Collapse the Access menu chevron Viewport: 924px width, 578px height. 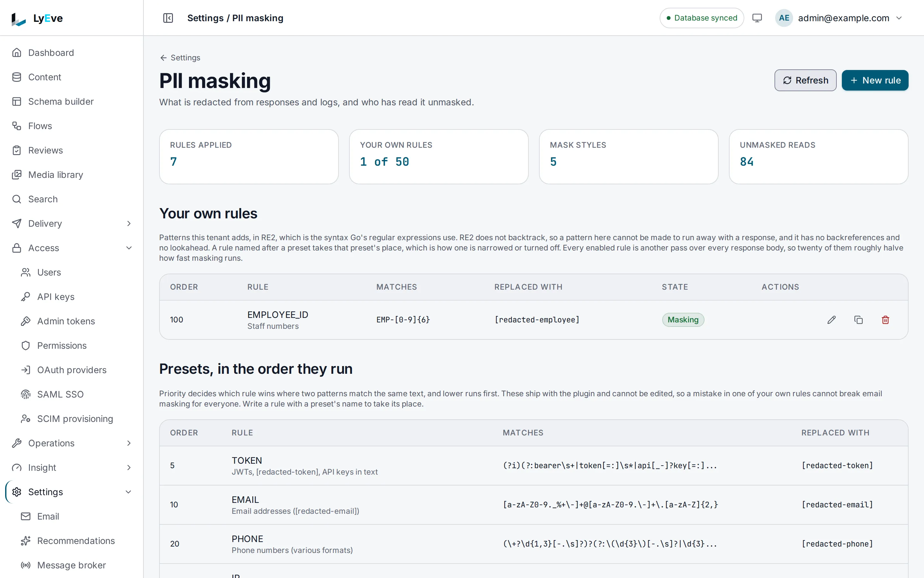129,248
